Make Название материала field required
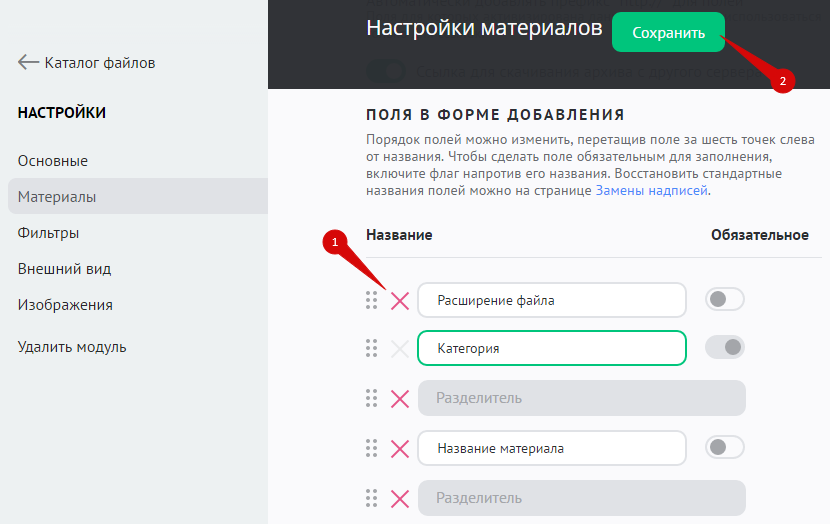The height and width of the screenshot is (524, 830). click(725, 448)
